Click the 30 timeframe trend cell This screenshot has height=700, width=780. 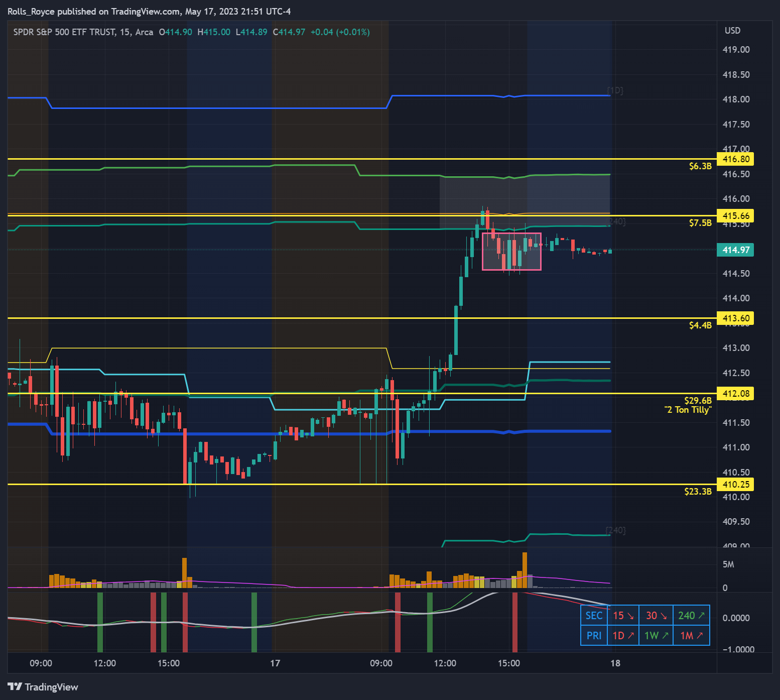656,616
